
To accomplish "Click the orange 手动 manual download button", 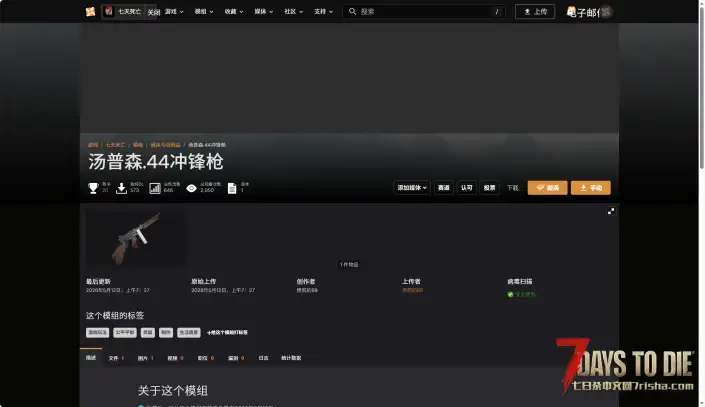I will pos(591,188).
